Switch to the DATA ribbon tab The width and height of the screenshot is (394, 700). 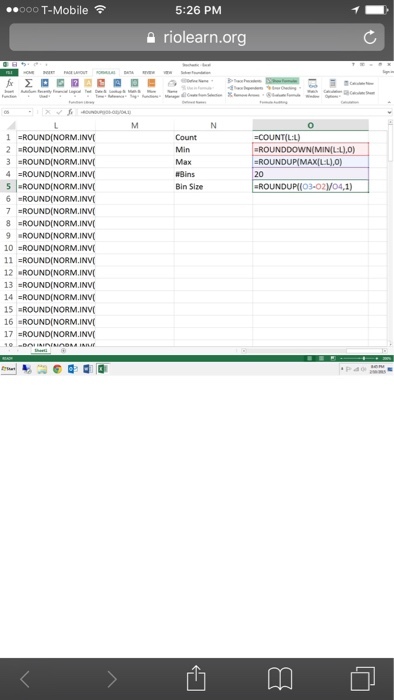point(129,72)
